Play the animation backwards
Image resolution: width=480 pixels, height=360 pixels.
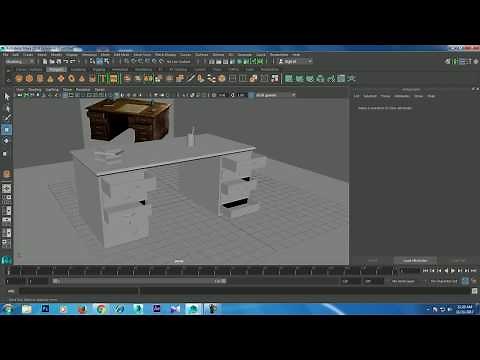point(446,271)
